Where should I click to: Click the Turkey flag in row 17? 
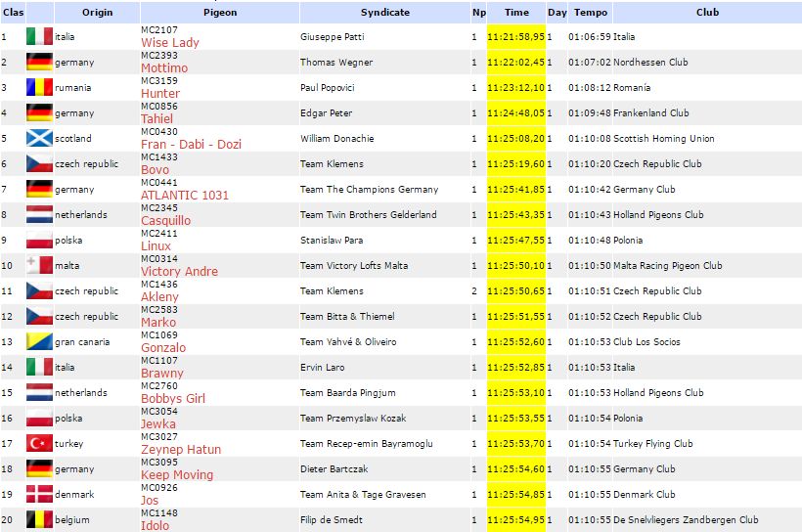coord(39,443)
